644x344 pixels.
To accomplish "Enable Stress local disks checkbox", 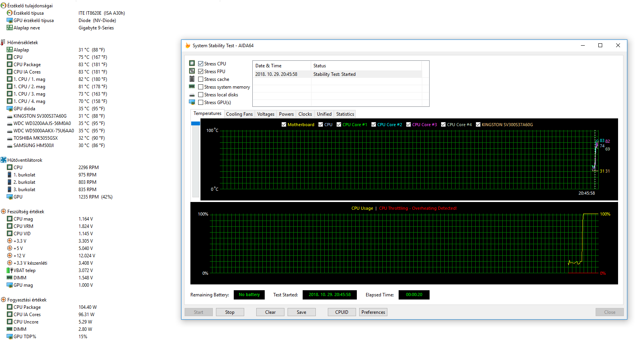I will [201, 95].
